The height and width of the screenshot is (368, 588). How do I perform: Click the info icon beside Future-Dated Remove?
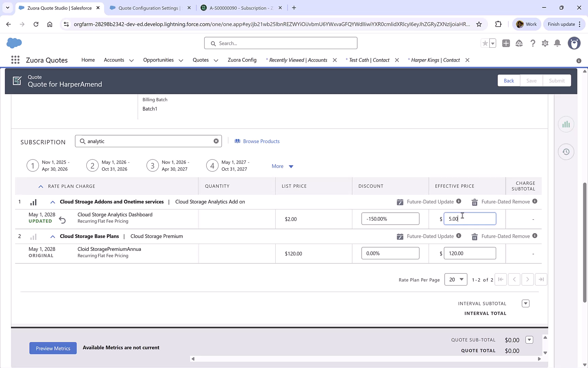[x=535, y=202]
